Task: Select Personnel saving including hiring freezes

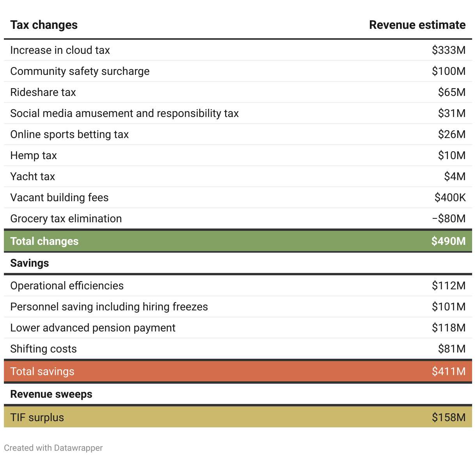Action: 109,307
